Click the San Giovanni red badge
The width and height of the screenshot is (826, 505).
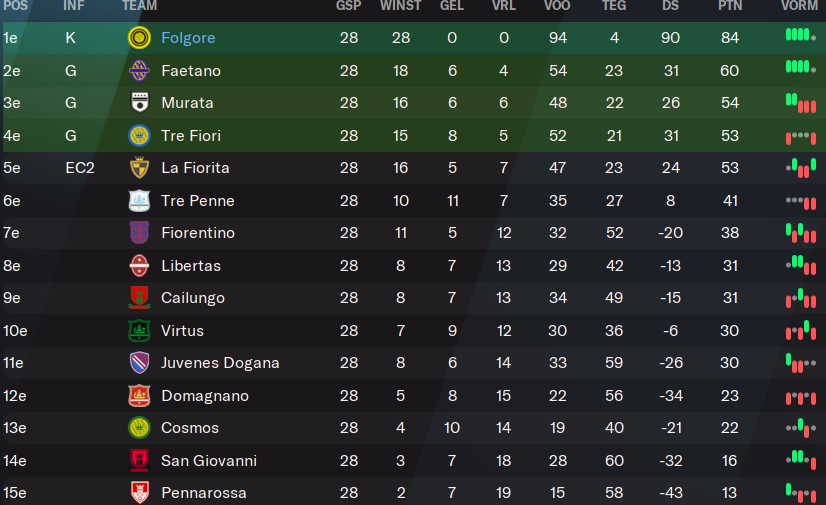[x=139, y=460]
